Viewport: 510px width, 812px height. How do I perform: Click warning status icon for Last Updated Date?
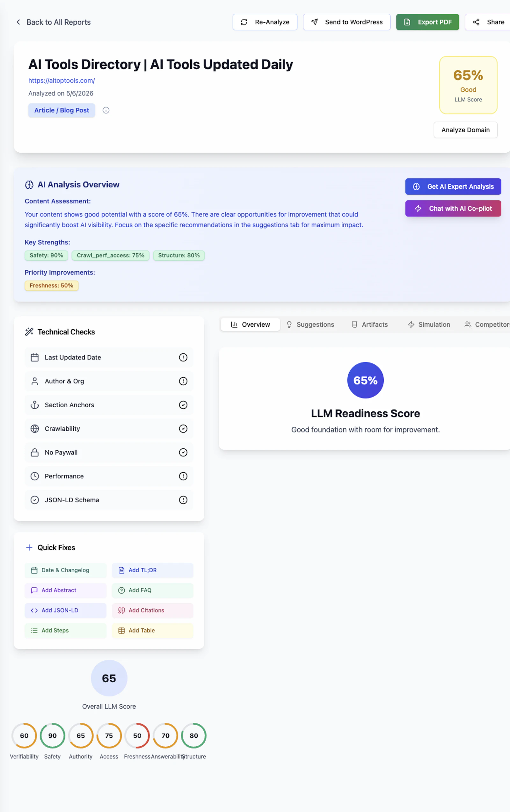tap(183, 357)
